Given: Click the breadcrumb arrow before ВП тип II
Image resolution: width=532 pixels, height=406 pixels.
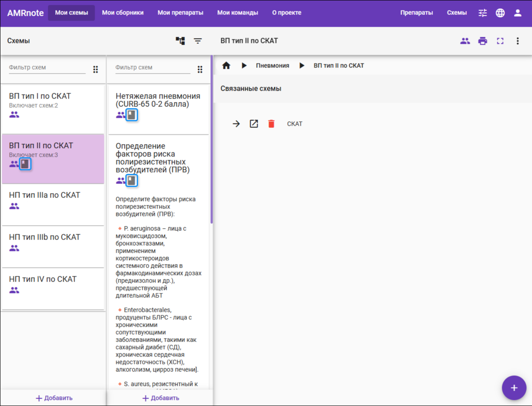Looking at the screenshot, I should pos(301,66).
